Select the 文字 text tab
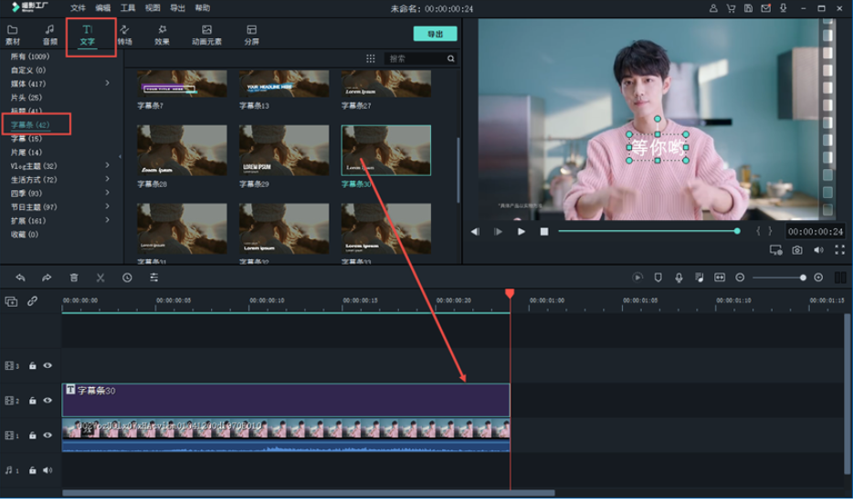The width and height of the screenshot is (853, 504). pos(87,35)
